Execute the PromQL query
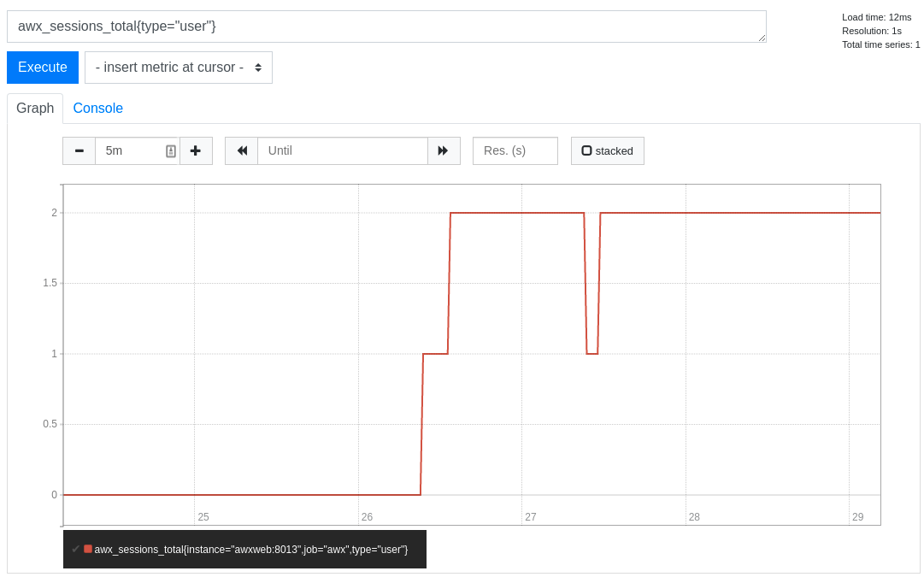The width and height of the screenshot is (924, 577). coord(42,67)
